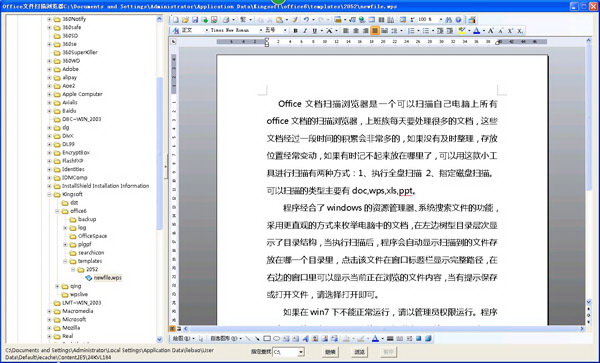Toggle bold formatting
The width and height of the screenshot is (600, 363).
click(295, 31)
